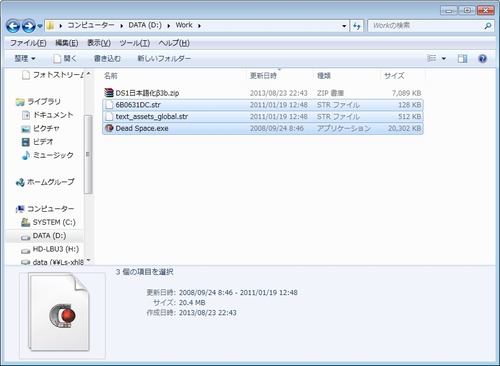500x366 pixels.
Task: Select DATA (D:) in the address breadcrumb
Action: 145,25
